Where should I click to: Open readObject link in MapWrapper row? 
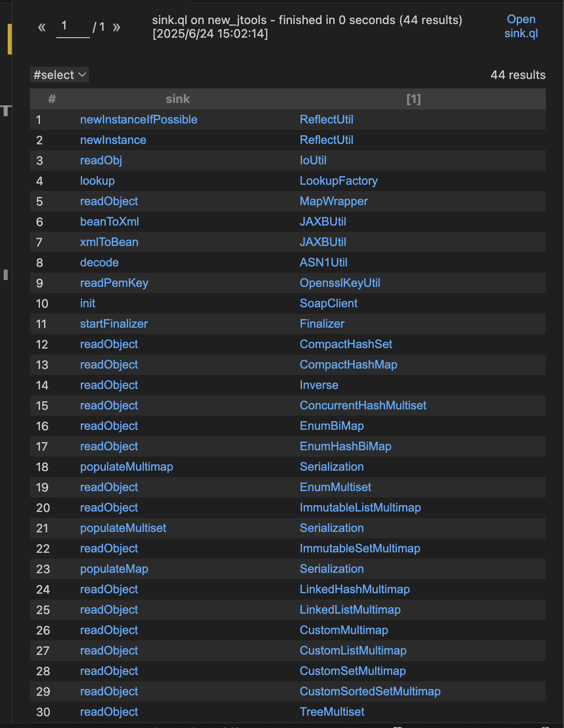109,201
